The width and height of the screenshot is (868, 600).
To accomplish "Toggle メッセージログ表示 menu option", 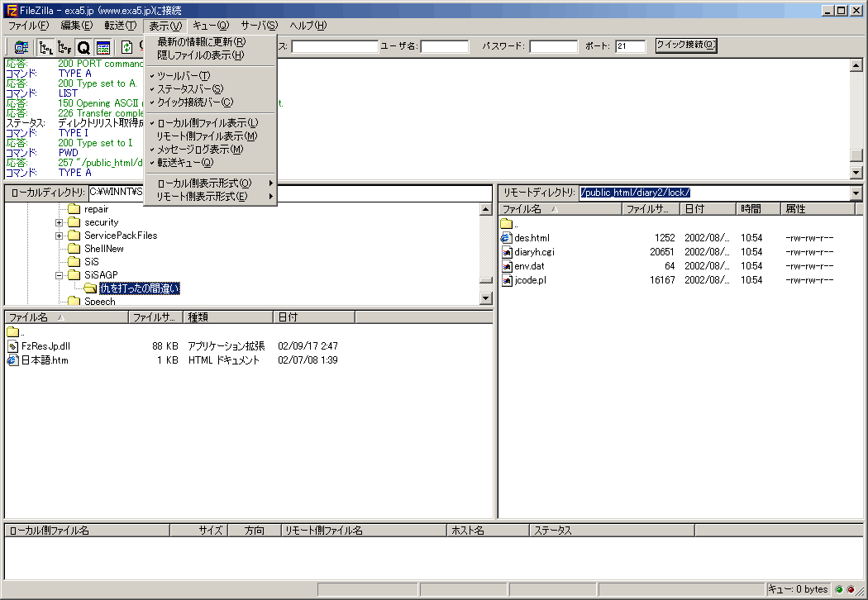I will pos(210,150).
